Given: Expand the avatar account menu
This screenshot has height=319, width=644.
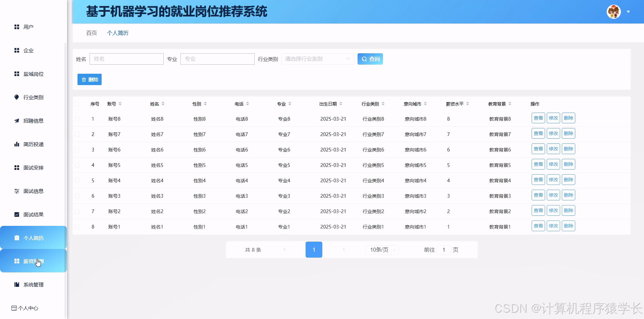Looking at the screenshot, I should pyautogui.click(x=614, y=11).
